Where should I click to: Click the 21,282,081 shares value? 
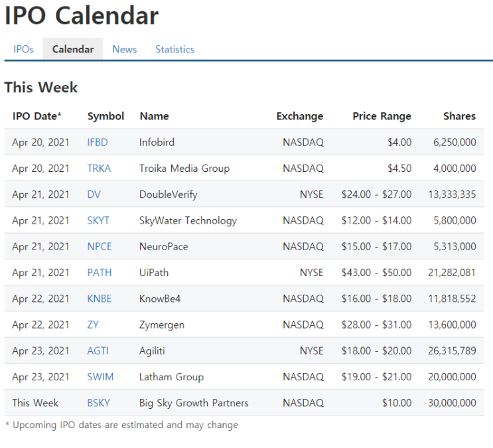(452, 273)
